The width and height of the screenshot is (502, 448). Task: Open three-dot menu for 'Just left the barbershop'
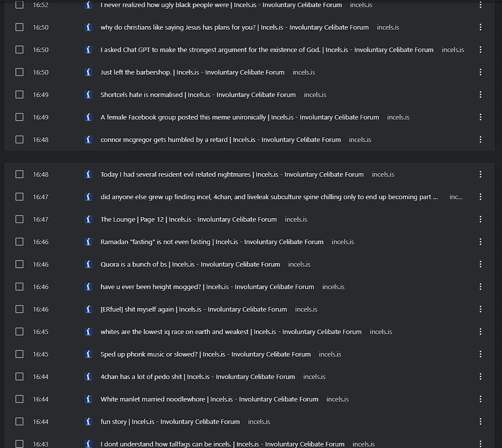(x=481, y=72)
